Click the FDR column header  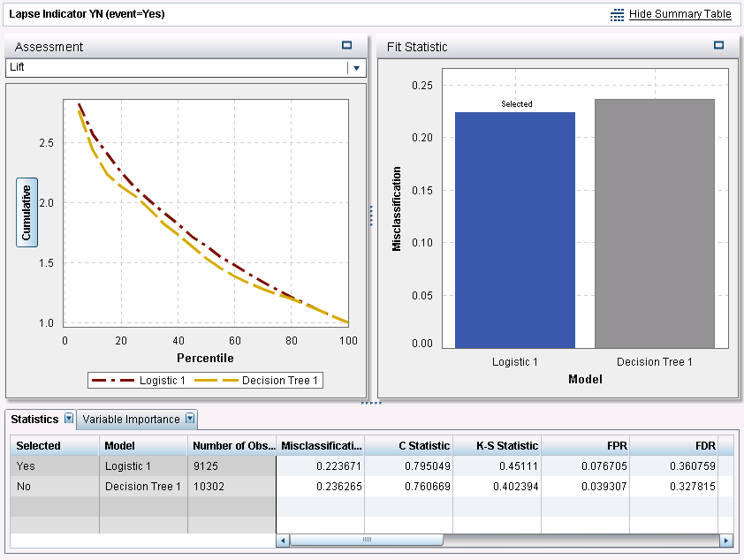point(673,446)
